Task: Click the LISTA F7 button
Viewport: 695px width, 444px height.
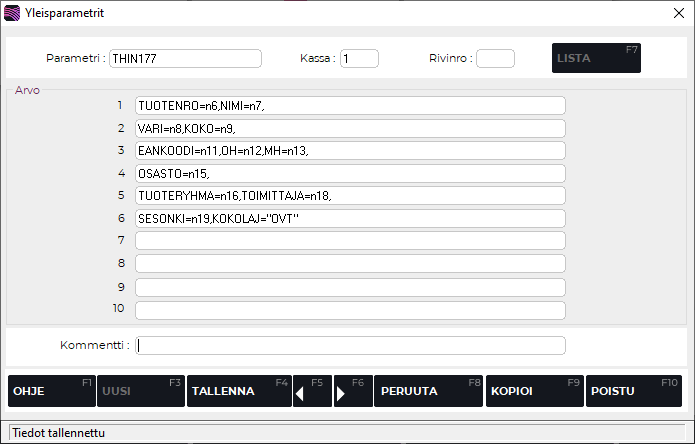Action: click(596, 58)
